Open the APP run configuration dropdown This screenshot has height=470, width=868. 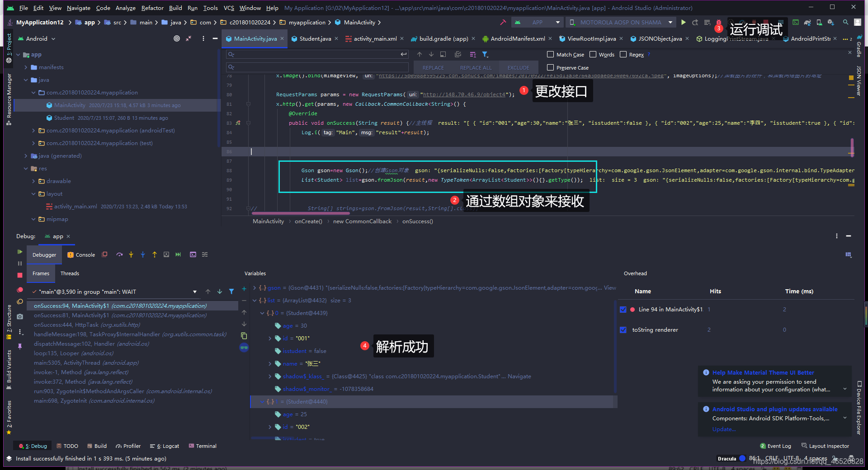[x=537, y=22]
